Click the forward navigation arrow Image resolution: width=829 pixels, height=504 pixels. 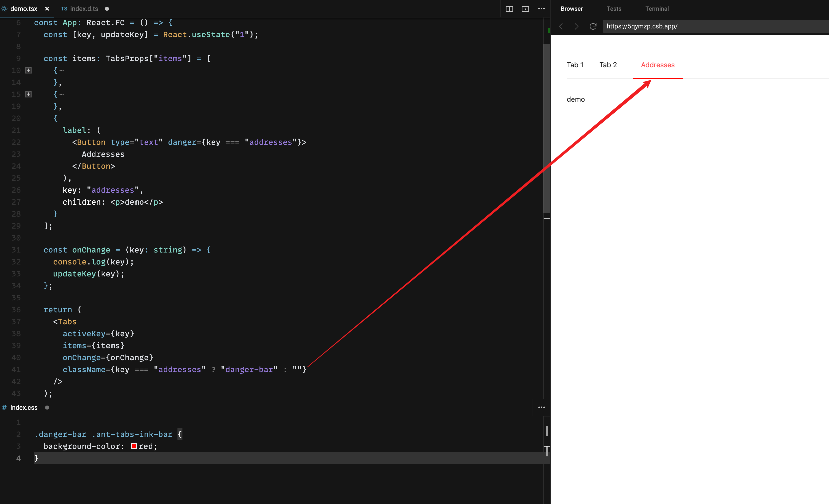click(576, 26)
